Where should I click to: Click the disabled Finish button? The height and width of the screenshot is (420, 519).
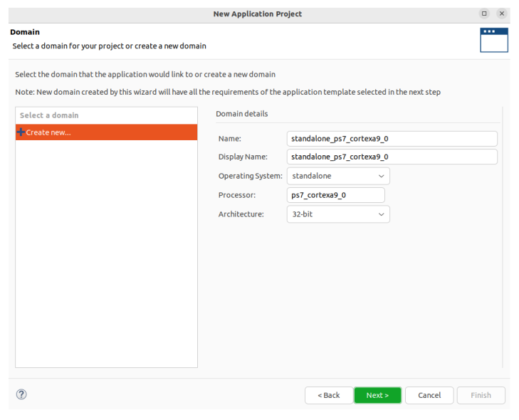[481, 395]
